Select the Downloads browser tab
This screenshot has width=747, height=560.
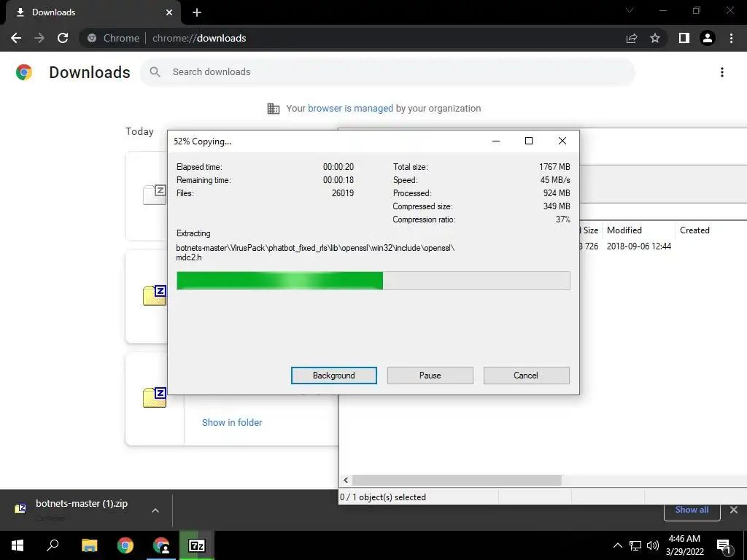[x=93, y=12]
